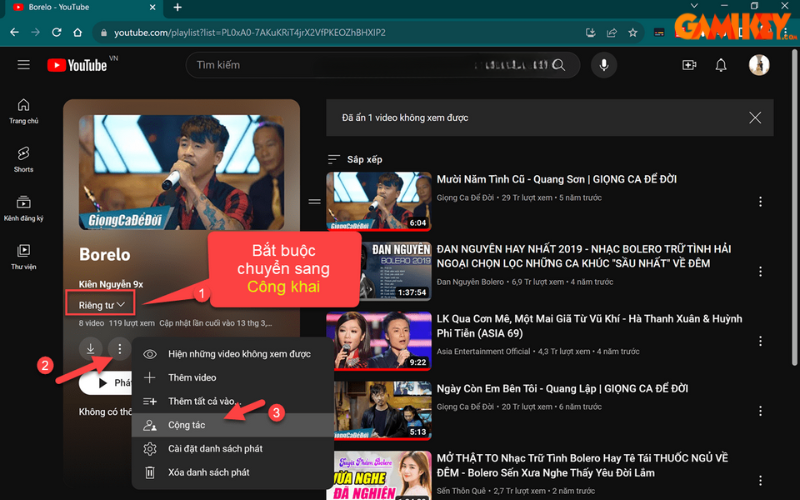
Task: Dismiss the hidden video notice
Action: tap(755, 118)
